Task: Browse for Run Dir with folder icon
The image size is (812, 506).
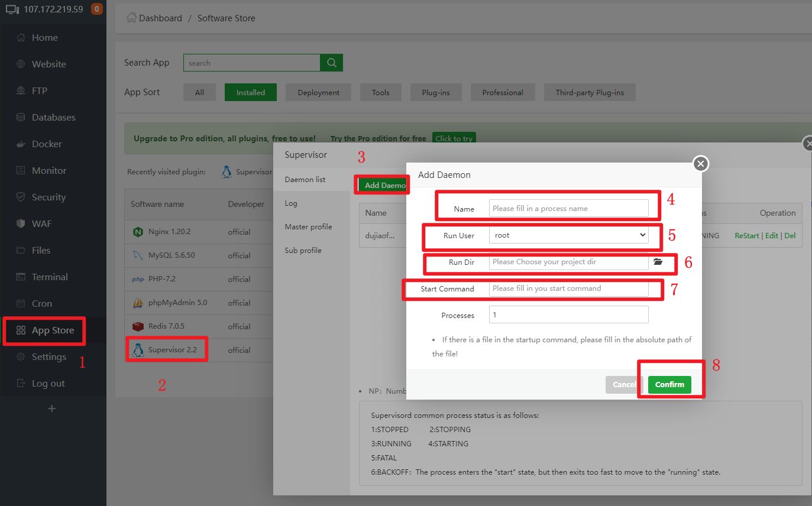Action: tap(658, 261)
